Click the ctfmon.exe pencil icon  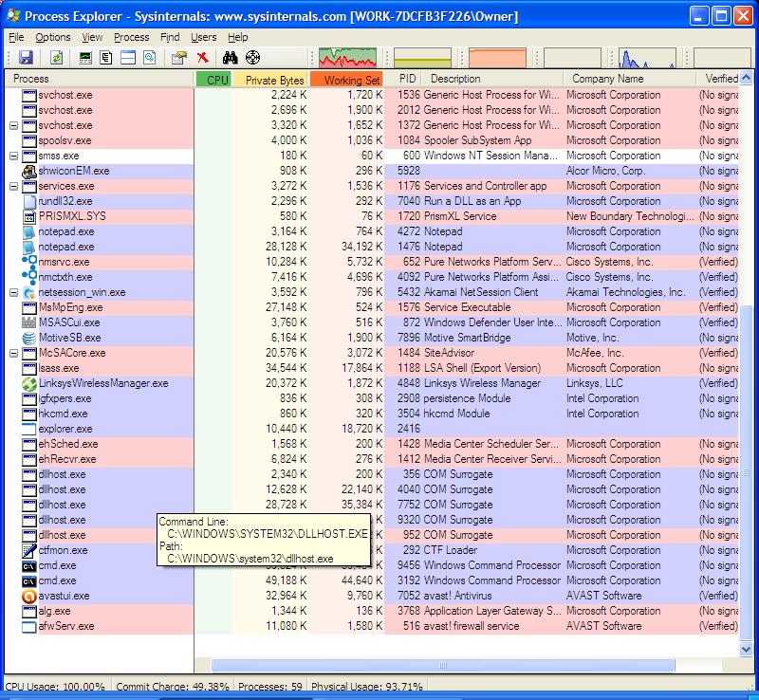[x=29, y=550]
